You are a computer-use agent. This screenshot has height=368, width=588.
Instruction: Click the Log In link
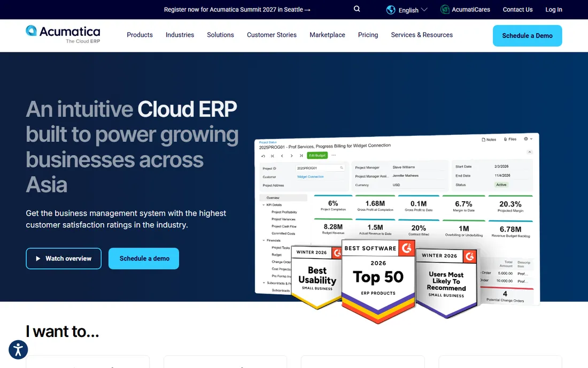click(553, 10)
